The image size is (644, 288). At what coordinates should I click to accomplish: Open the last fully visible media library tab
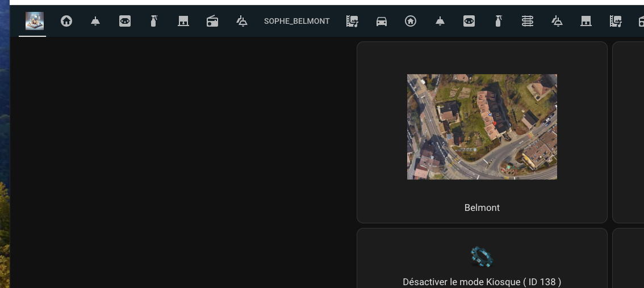click(x=616, y=21)
